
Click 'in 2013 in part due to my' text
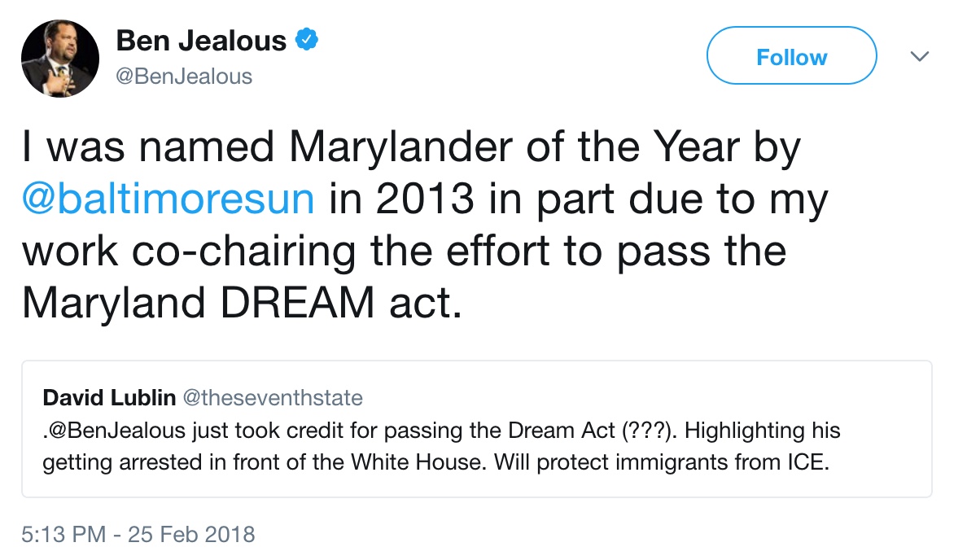tap(579, 199)
